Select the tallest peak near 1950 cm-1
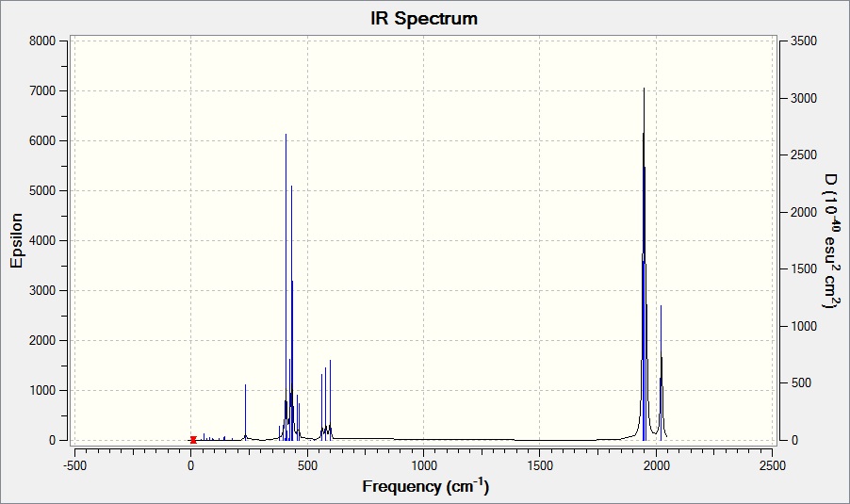The height and width of the screenshot is (504, 850). pos(644,265)
